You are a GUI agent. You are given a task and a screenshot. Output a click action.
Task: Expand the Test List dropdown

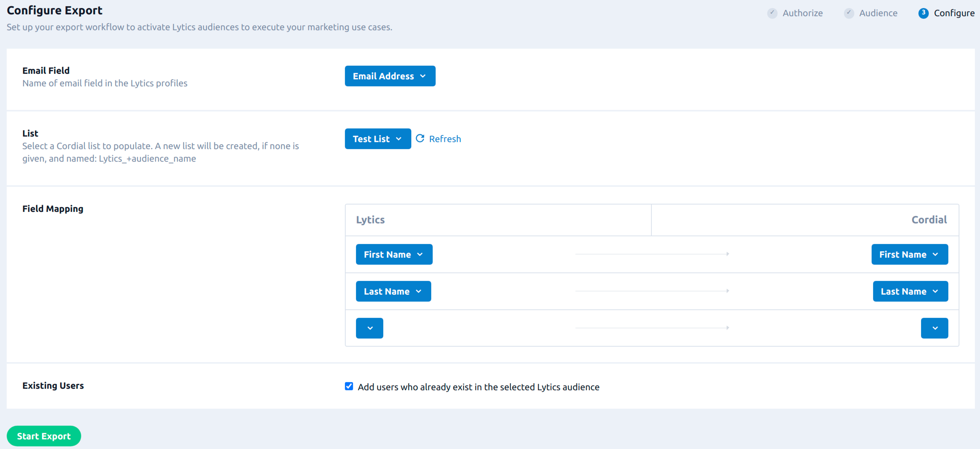pos(375,139)
